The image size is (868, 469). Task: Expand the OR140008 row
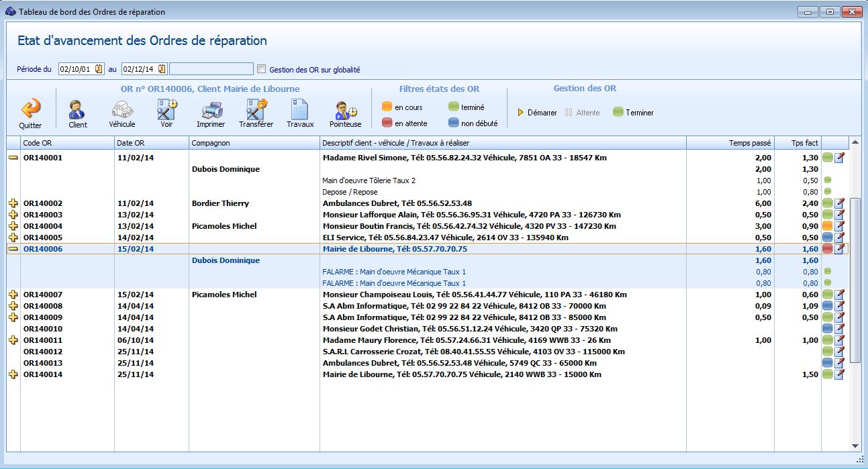point(13,306)
